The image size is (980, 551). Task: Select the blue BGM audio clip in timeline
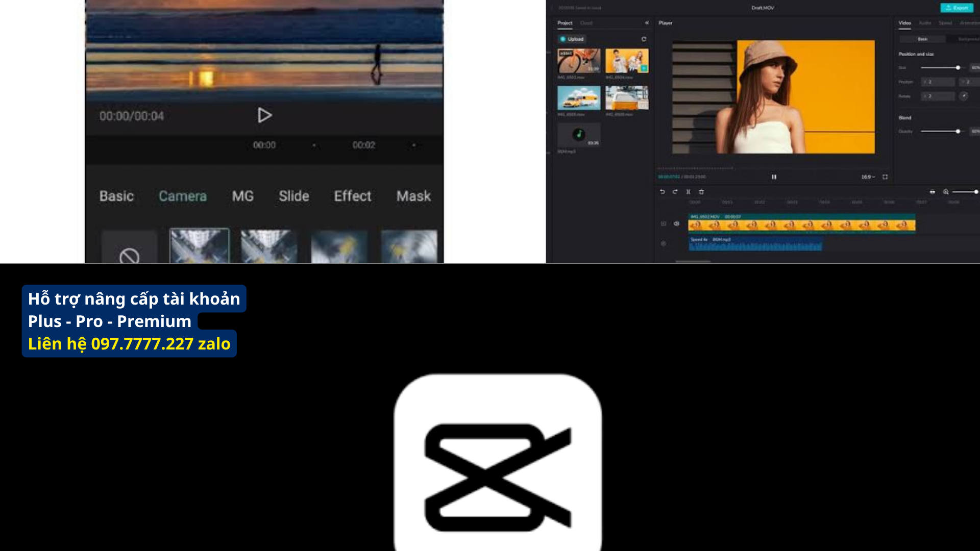pyautogui.click(x=755, y=243)
